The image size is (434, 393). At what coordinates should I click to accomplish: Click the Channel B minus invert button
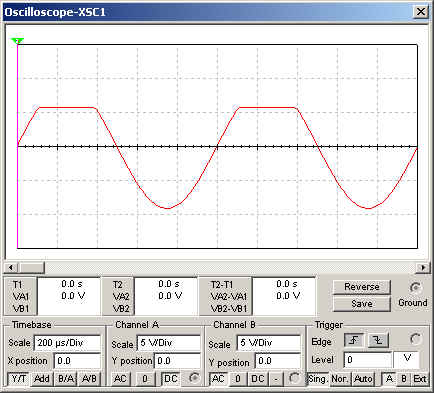pyautogui.click(x=276, y=379)
